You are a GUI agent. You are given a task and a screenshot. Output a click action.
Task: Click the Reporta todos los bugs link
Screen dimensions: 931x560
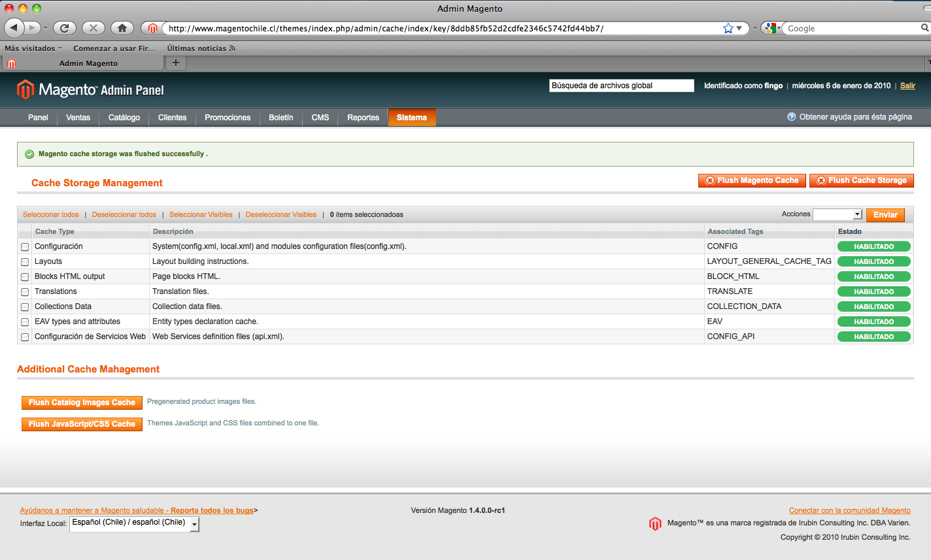[212, 510]
